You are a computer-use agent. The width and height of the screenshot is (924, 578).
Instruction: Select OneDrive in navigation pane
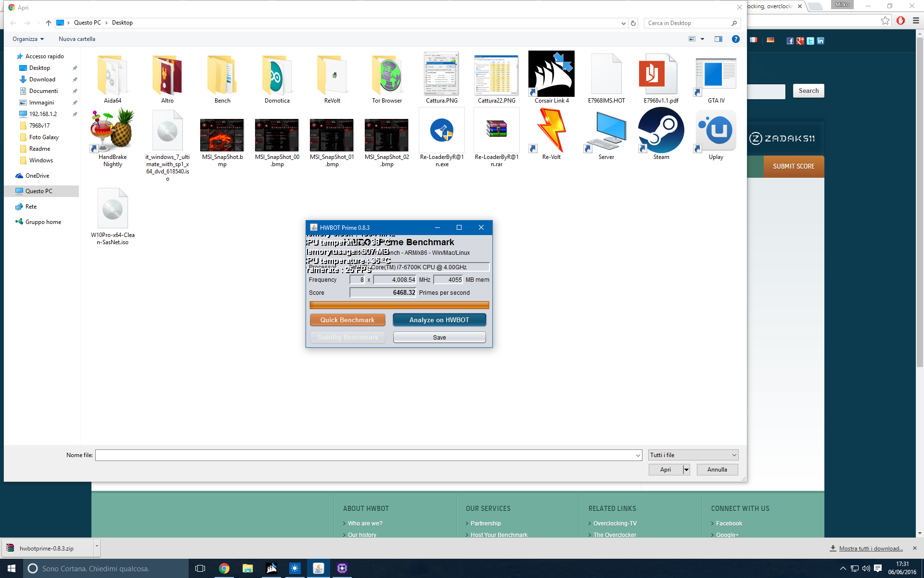pyautogui.click(x=37, y=176)
